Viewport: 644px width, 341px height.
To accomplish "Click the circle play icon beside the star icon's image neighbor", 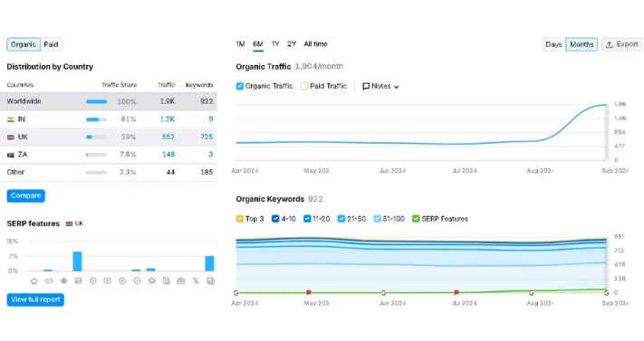I will [x=92, y=281].
